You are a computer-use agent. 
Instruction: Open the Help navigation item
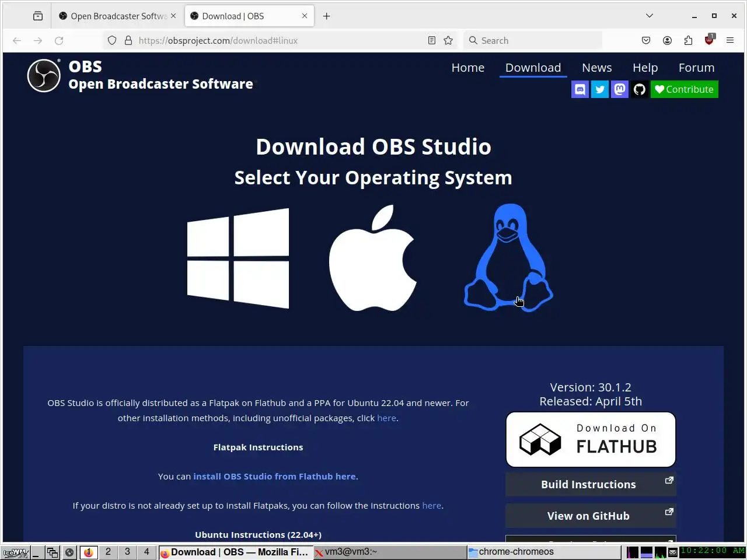click(645, 68)
